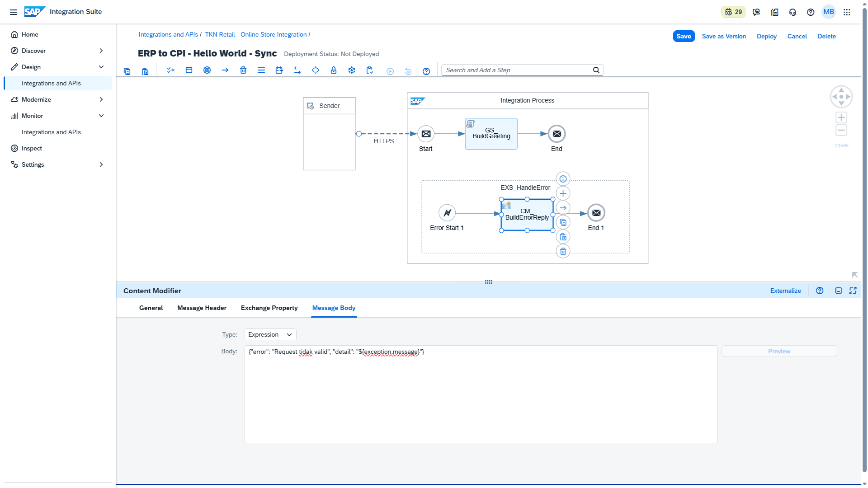Click the plus add-step icon beside CM_BuildErrorReply
868x488 pixels.
point(563,193)
